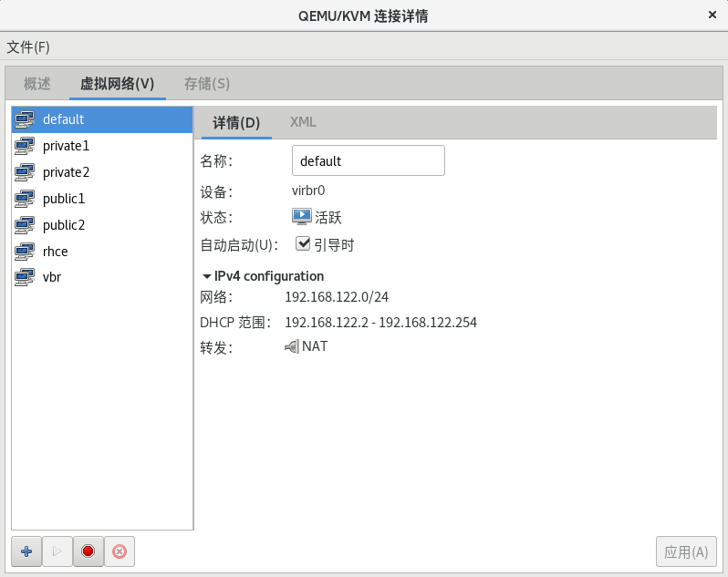Open the 存储(S) tab
The image size is (728, 577).
pos(207,84)
